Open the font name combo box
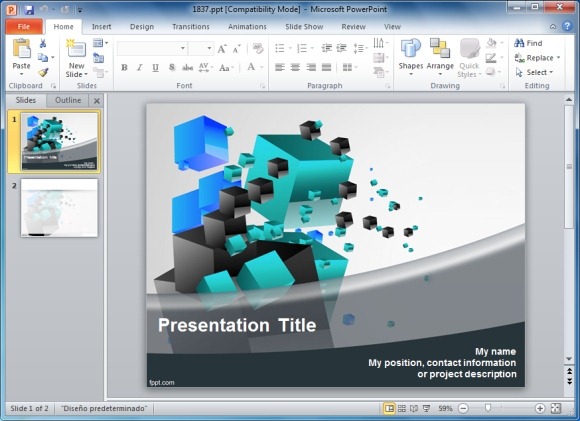The height and width of the screenshot is (421, 580). 152,48
